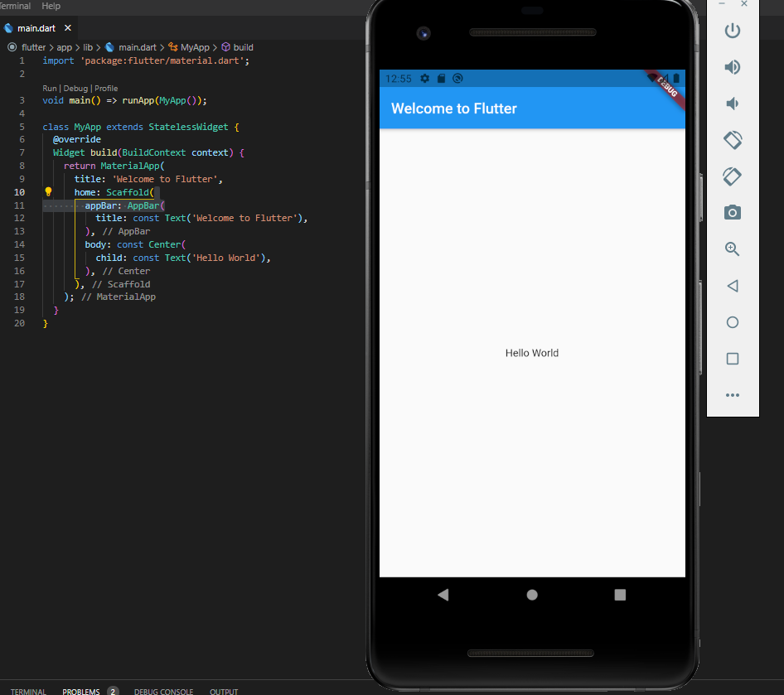Click 12:55 clock in phone status bar
The height and width of the screenshot is (695, 784).
[x=399, y=79]
